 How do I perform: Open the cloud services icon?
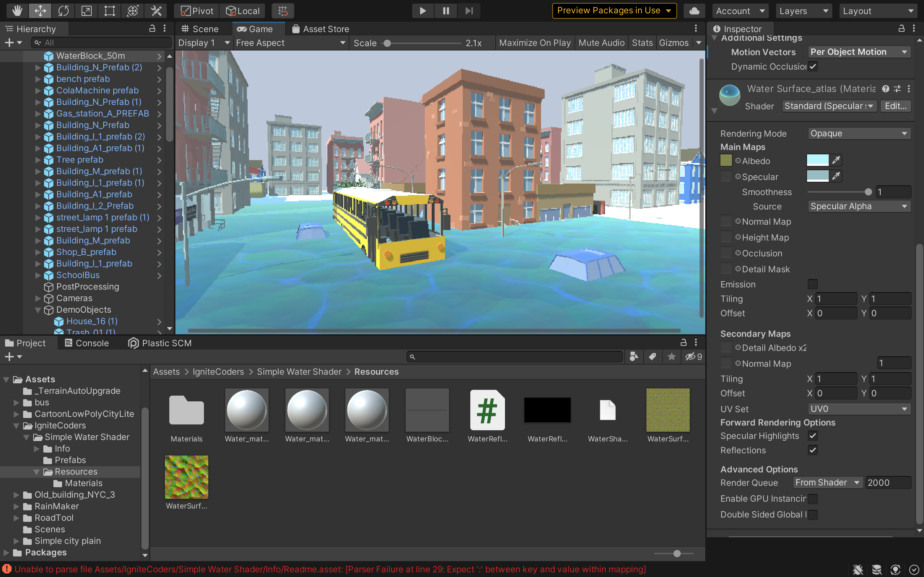694,11
